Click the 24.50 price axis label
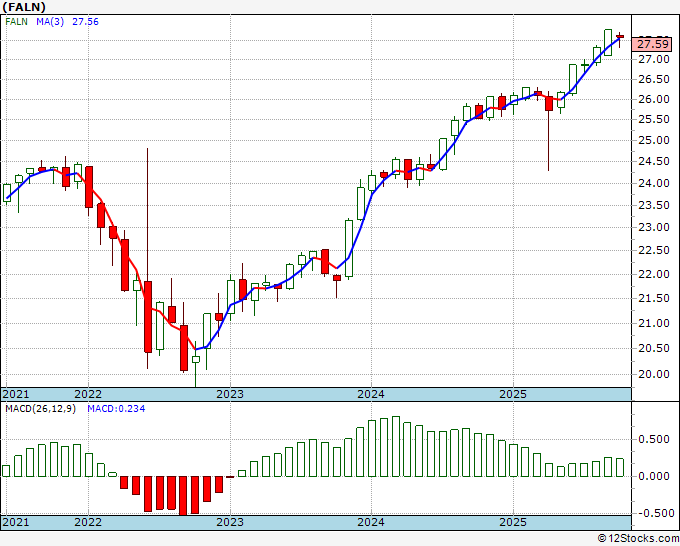 (x=654, y=161)
